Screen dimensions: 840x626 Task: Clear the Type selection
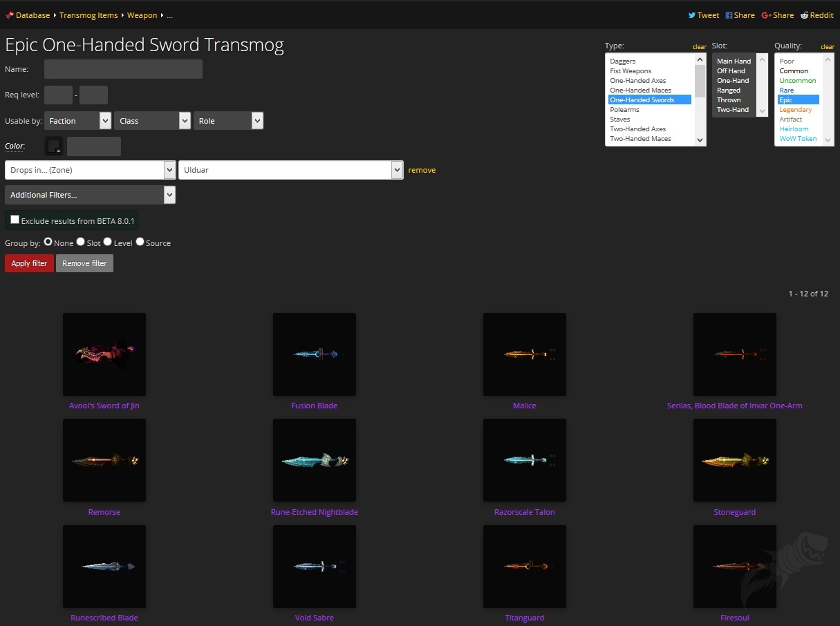point(700,47)
